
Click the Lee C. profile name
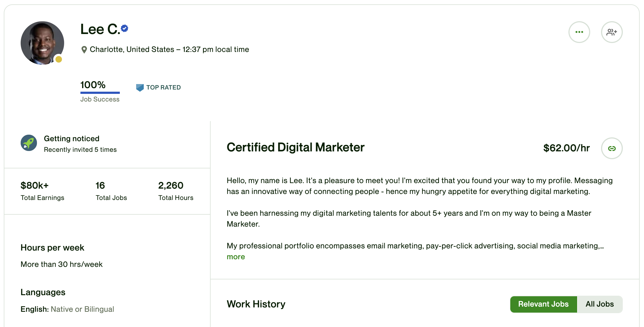(100, 29)
